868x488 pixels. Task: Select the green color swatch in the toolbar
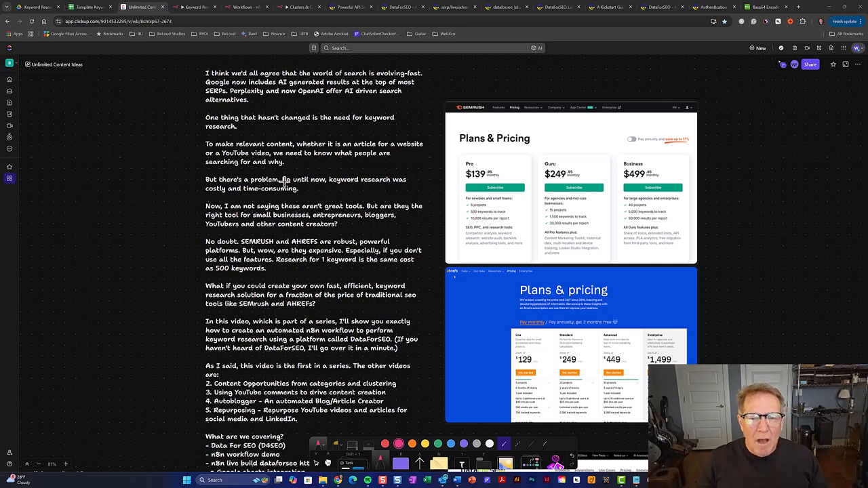click(x=437, y=443)
